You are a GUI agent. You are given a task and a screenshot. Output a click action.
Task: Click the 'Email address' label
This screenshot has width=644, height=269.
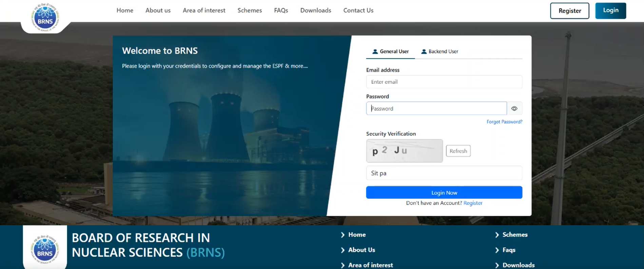(383, 70)
